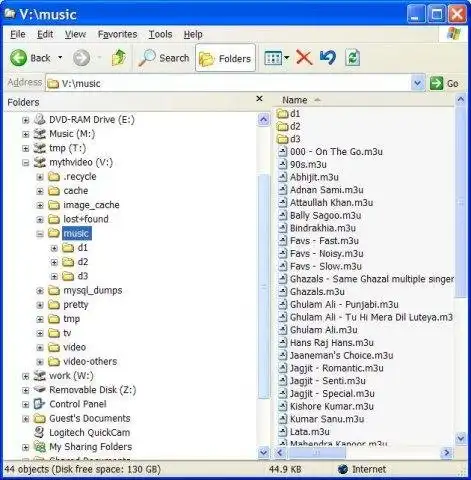Click the d3 folder icon in file list

pyautogui.click(x=282, y=139)
